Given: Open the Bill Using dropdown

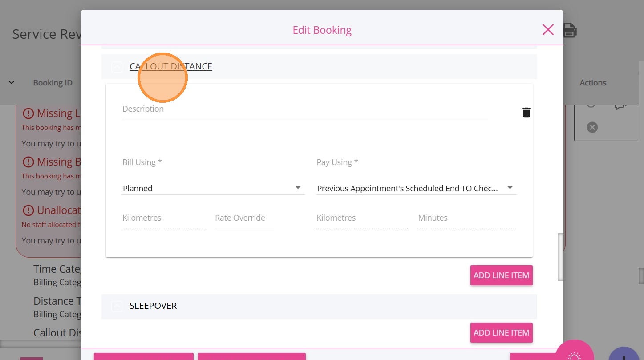Looking at the screenshot, I should 213,188.
